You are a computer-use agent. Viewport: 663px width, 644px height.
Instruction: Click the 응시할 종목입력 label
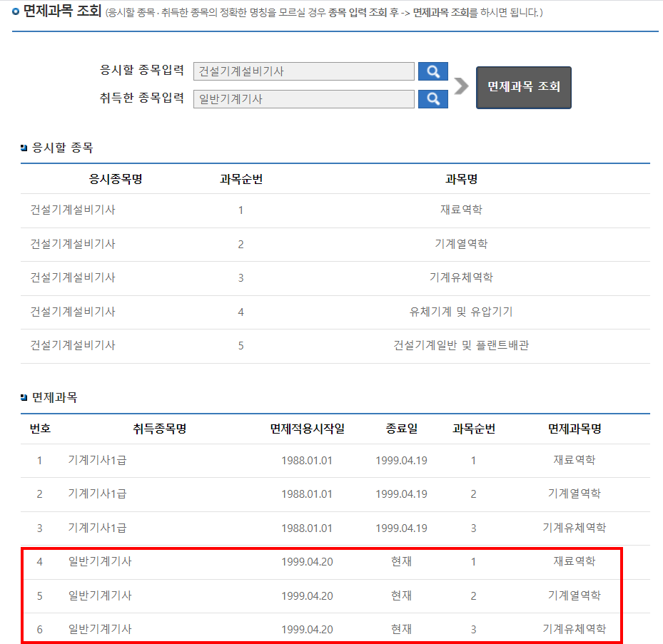point(141,70)
